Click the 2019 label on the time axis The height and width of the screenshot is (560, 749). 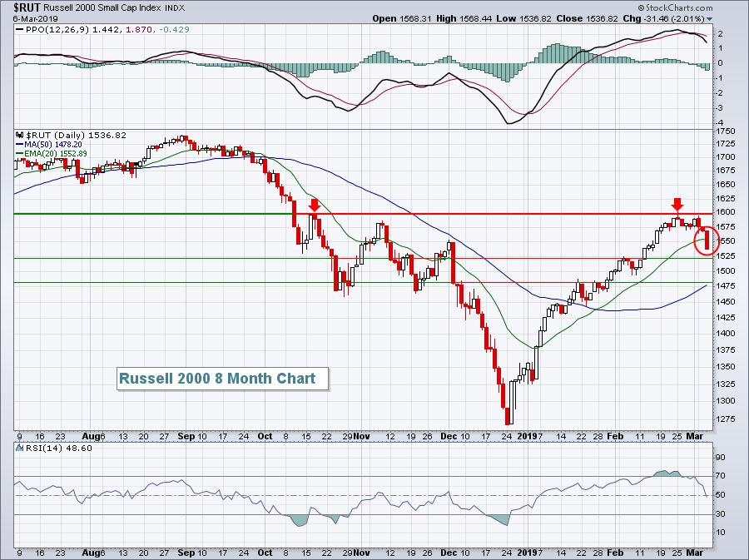point(528,435)
